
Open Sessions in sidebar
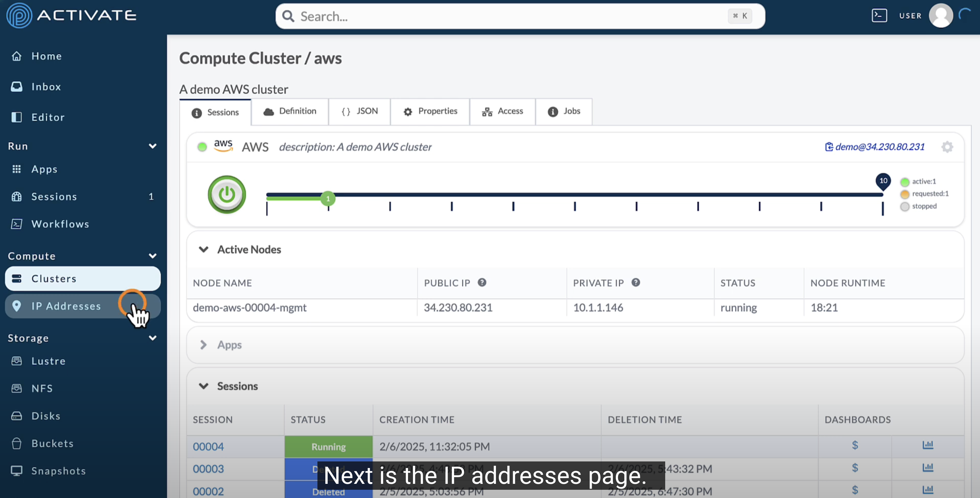[x=83, y=197]
